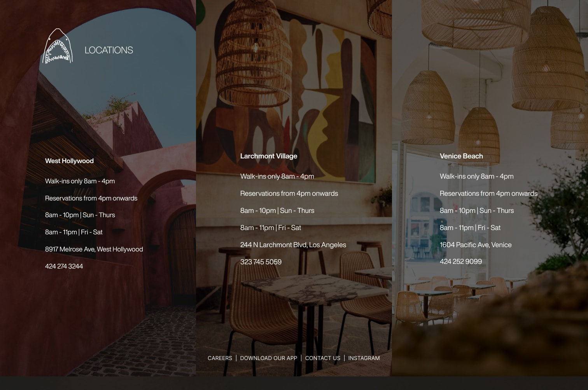Open the Instagram link
588x390 pixels.
364,358
